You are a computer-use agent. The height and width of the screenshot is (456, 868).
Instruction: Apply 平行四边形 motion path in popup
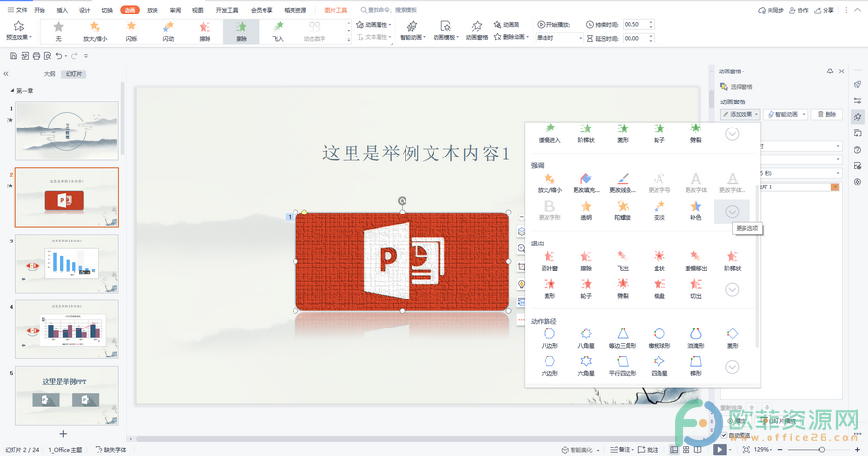pyautogui.click(x=623, y=366)
